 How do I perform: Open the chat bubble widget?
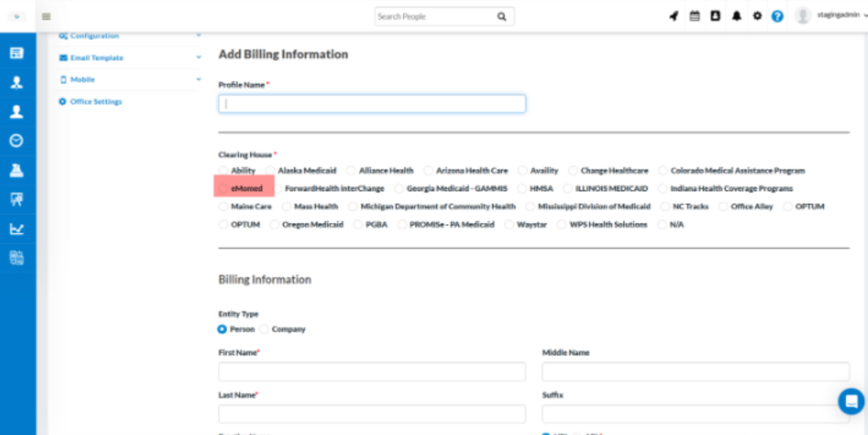coord(851,401)
